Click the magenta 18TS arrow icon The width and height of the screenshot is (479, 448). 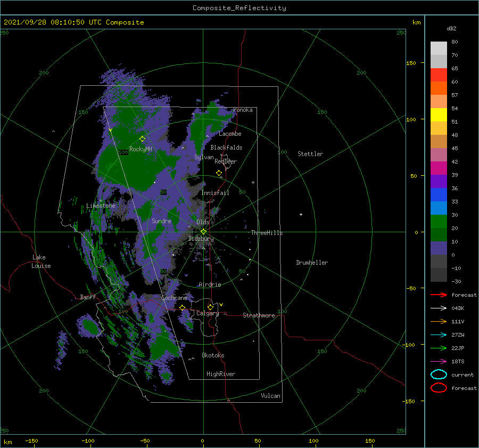coord(439,362)
